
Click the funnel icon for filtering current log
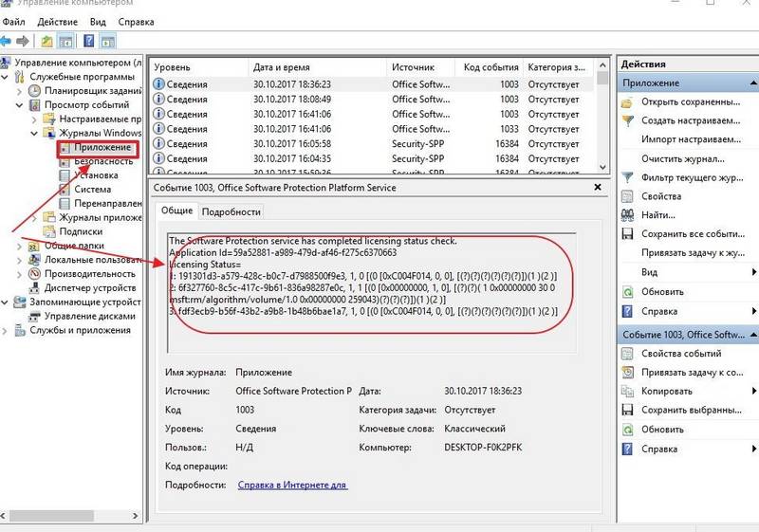pos(628,177)
